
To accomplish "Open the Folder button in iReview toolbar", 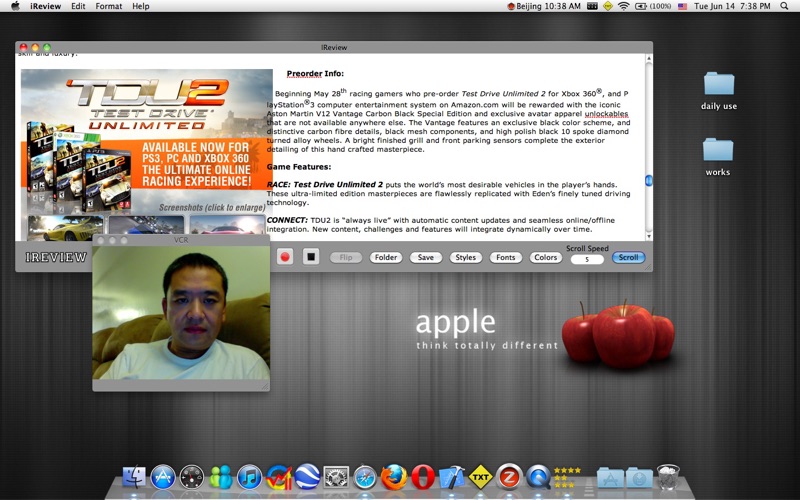I will click(x=386, y=257).
